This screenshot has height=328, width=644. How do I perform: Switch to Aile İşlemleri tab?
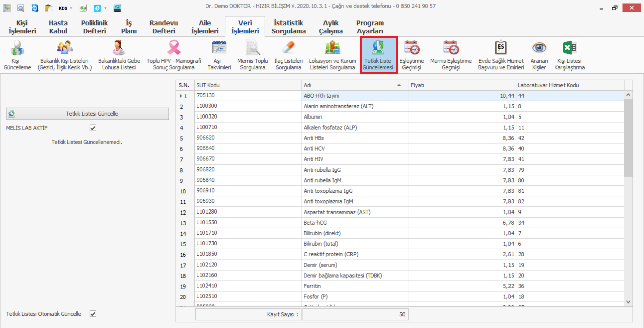tap(205, 27)
